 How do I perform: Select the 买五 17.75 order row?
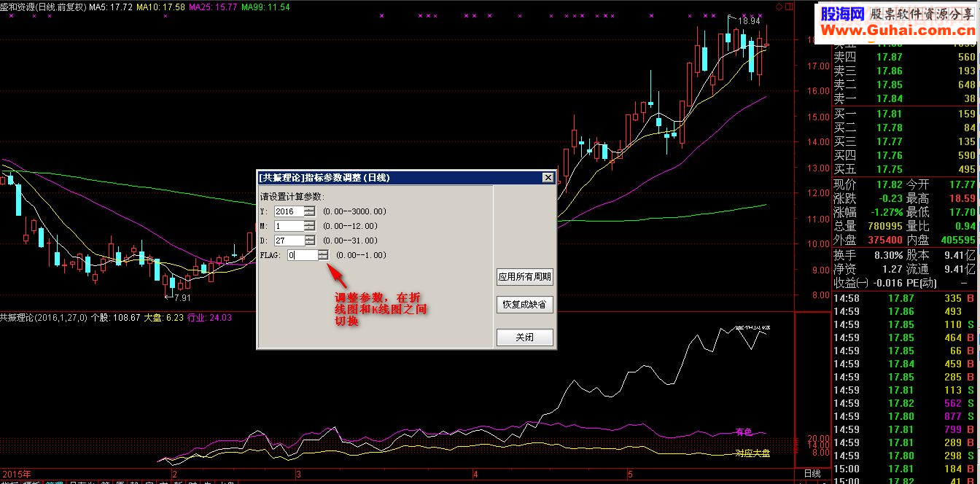[x=904, y=169]
